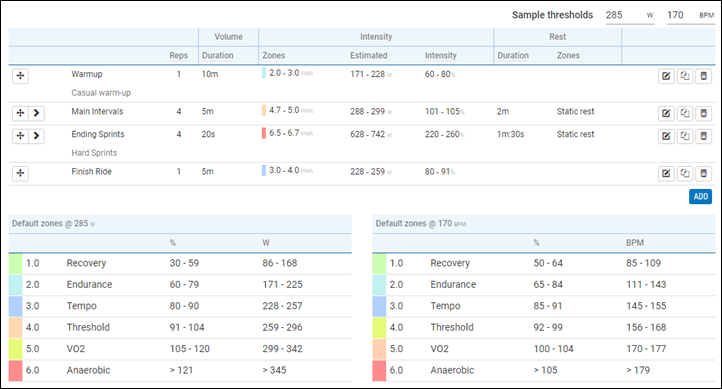Click Tempo in the BPM zones table
722x389 pixels.
pyautogui.click(x=445, y=306)
